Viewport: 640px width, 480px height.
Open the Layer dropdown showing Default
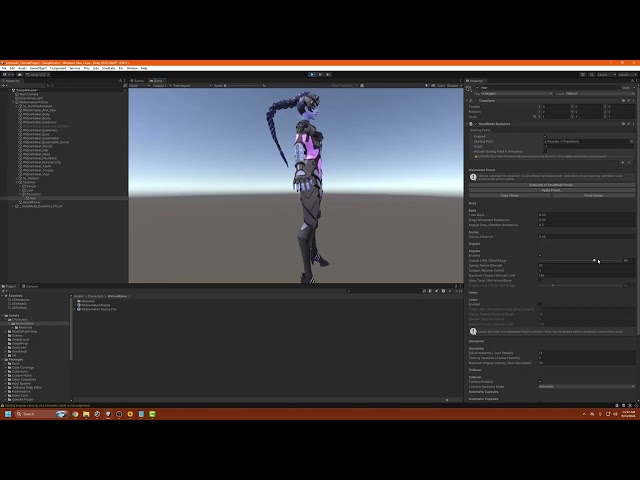600,93
